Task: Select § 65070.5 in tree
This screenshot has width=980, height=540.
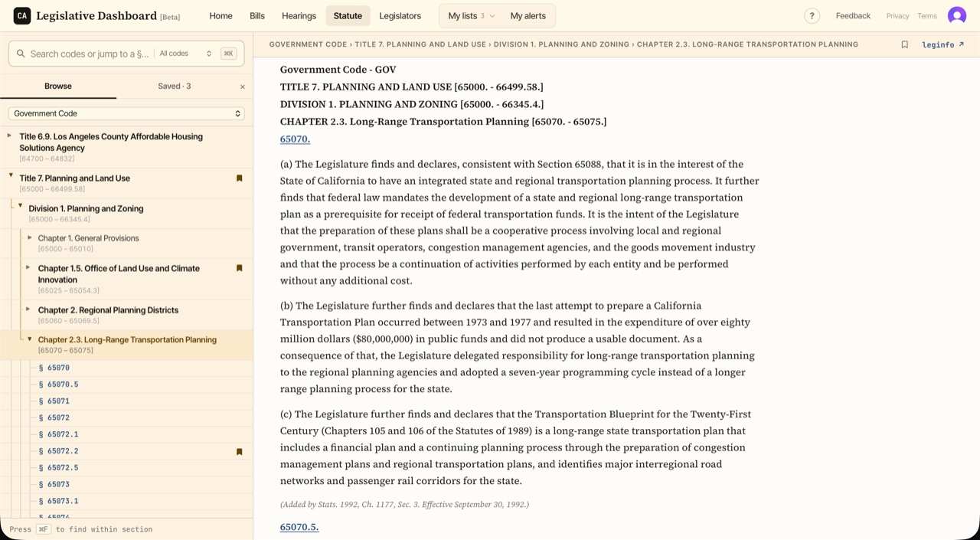Action: [x=59, y=385]
